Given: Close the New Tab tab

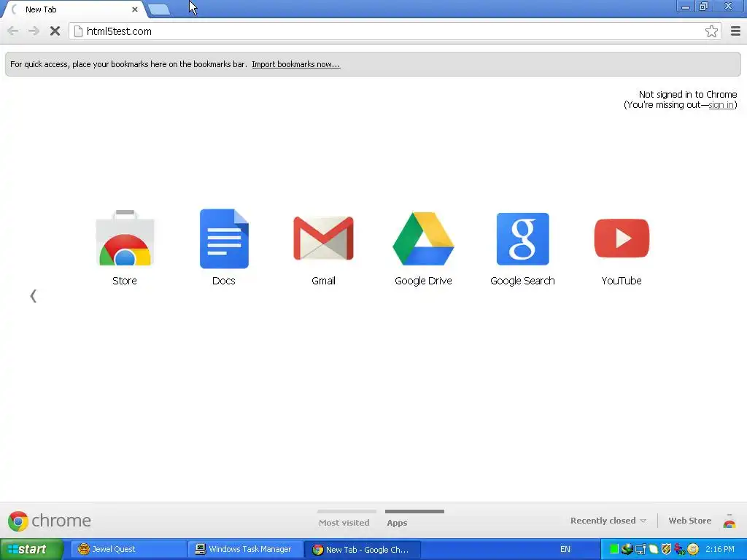Looking at the screenshot, I should pos(135,9).
